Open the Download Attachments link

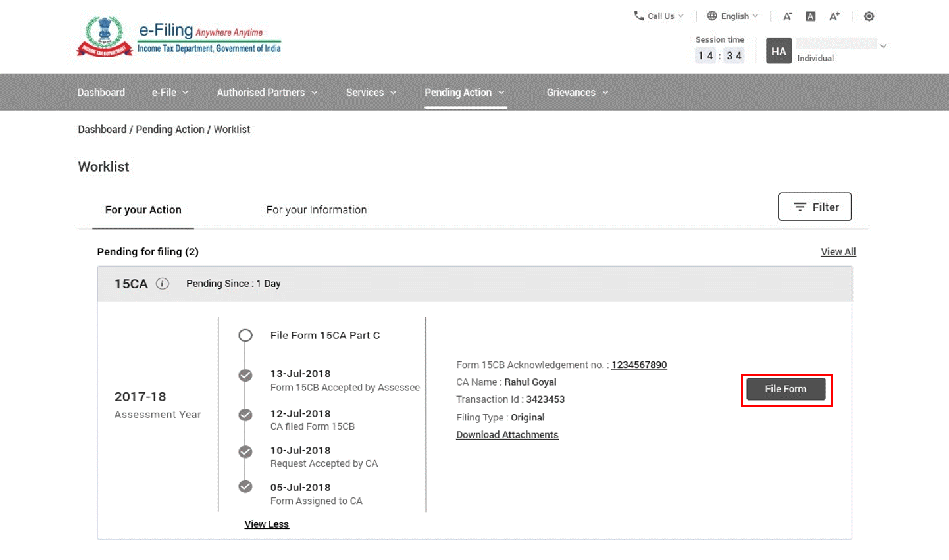pyautogui.click(x=507, y=434)
